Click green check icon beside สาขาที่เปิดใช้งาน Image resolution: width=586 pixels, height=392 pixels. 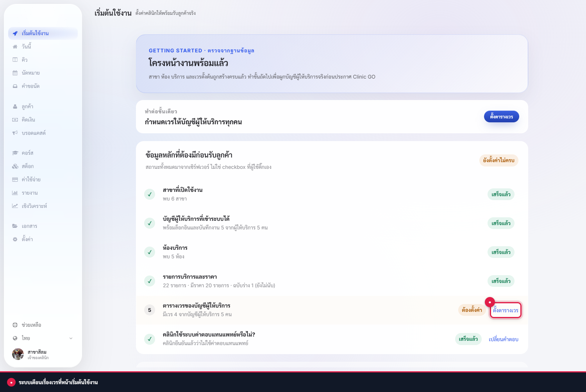click(x=150, y=194)
